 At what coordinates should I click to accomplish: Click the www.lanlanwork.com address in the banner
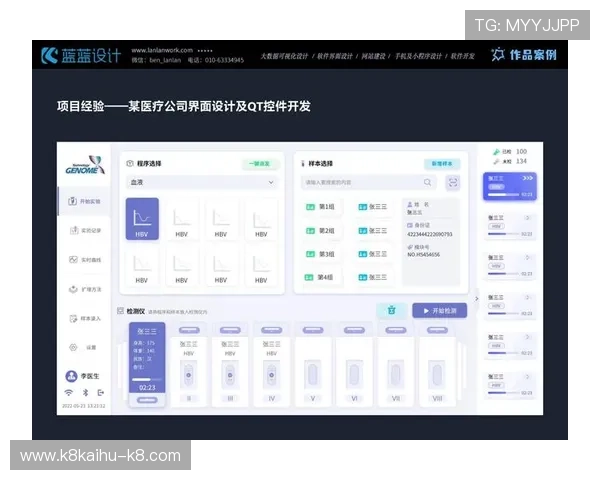click(x=162, y=50)
